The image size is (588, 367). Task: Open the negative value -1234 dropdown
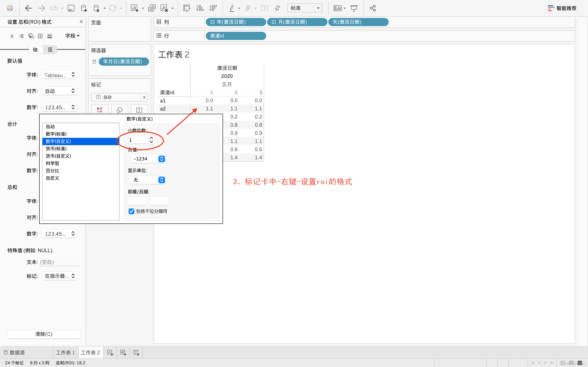pyautogui.click(x=148, y=159)
